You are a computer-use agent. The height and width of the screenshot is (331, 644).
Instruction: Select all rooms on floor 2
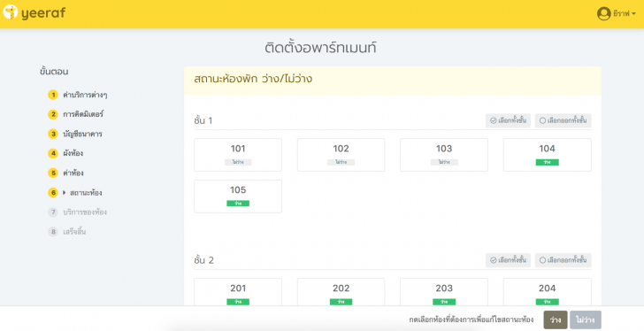click(508, 260)
